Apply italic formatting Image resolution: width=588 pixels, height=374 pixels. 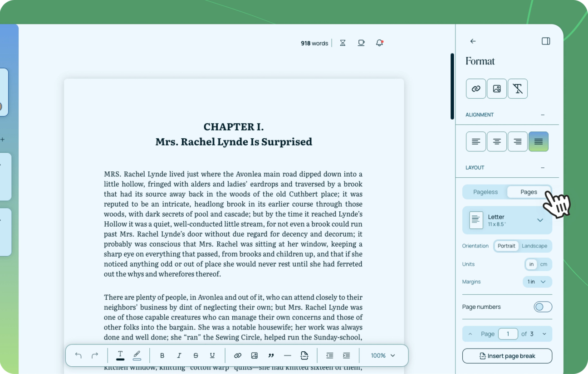[179, 356]
